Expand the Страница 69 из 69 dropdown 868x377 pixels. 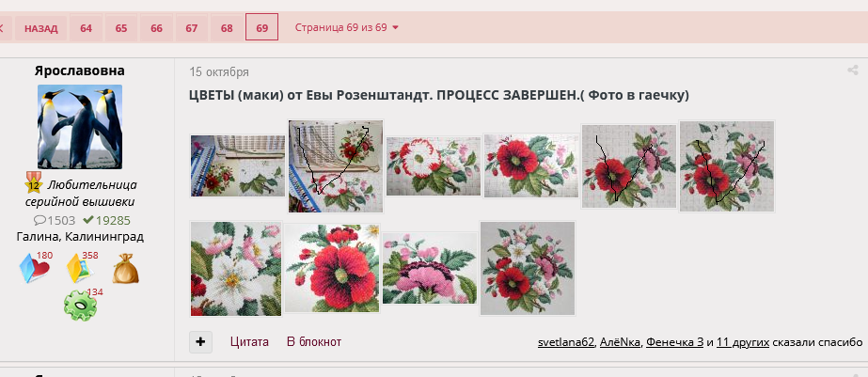tap(346, 27)
